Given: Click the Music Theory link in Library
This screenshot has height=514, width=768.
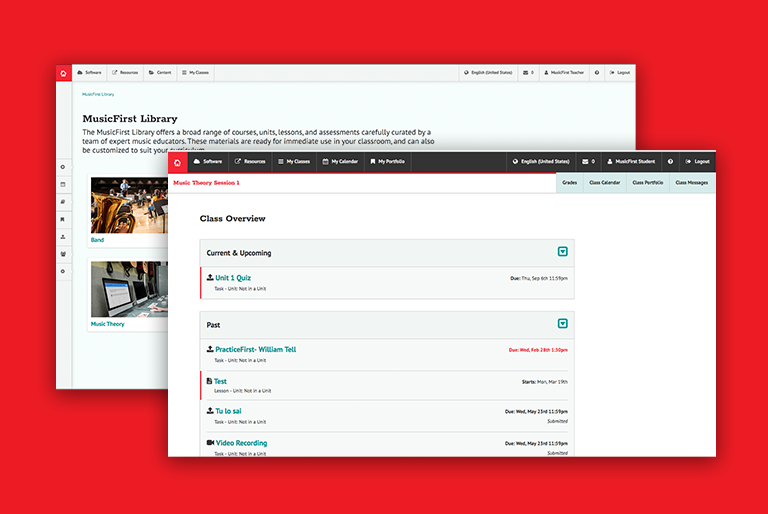Looking at the screenshot, I should [108, 324].
